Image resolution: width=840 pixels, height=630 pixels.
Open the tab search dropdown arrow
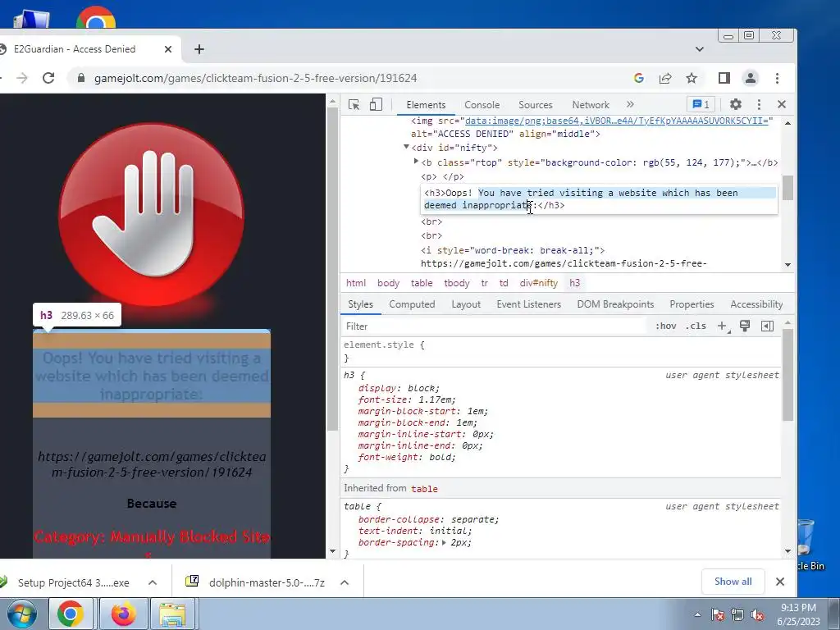699,49
